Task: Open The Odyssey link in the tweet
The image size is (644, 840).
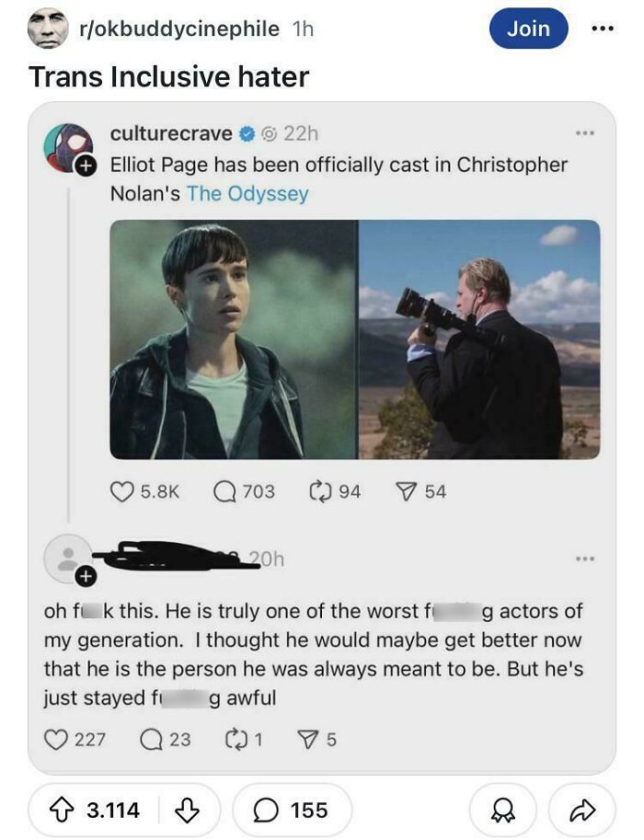Action: [x=247, y=194]
